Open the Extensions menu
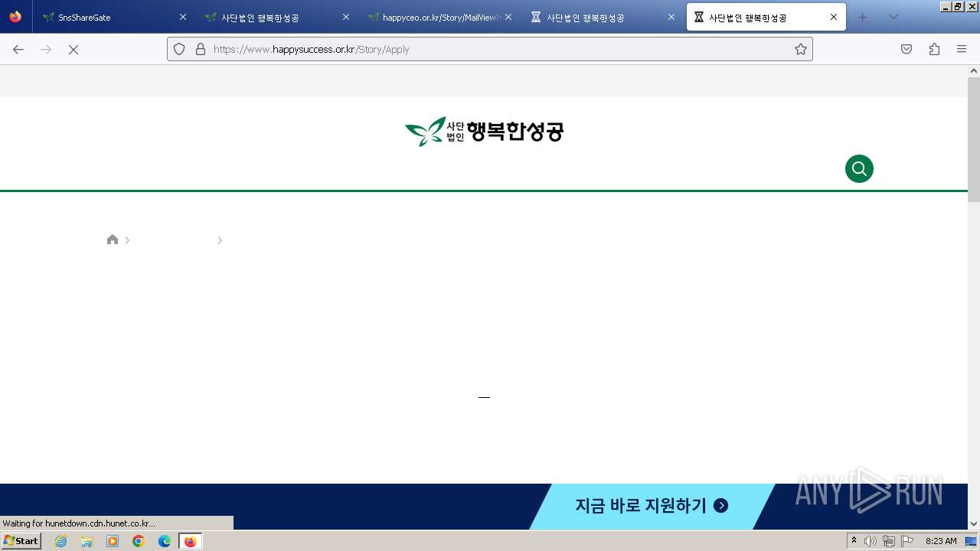The height and width of the screenshot is (551, 980). tap(934, 49)
